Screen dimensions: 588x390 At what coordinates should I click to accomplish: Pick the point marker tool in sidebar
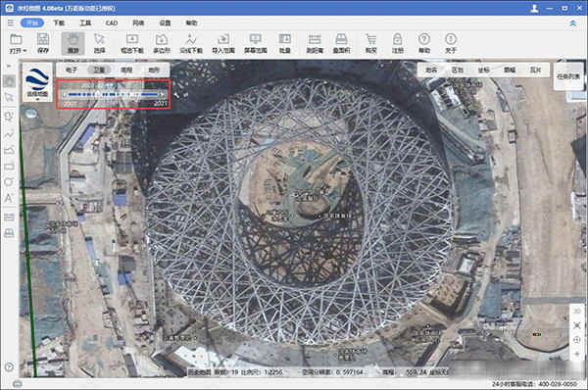coord(9,117)
